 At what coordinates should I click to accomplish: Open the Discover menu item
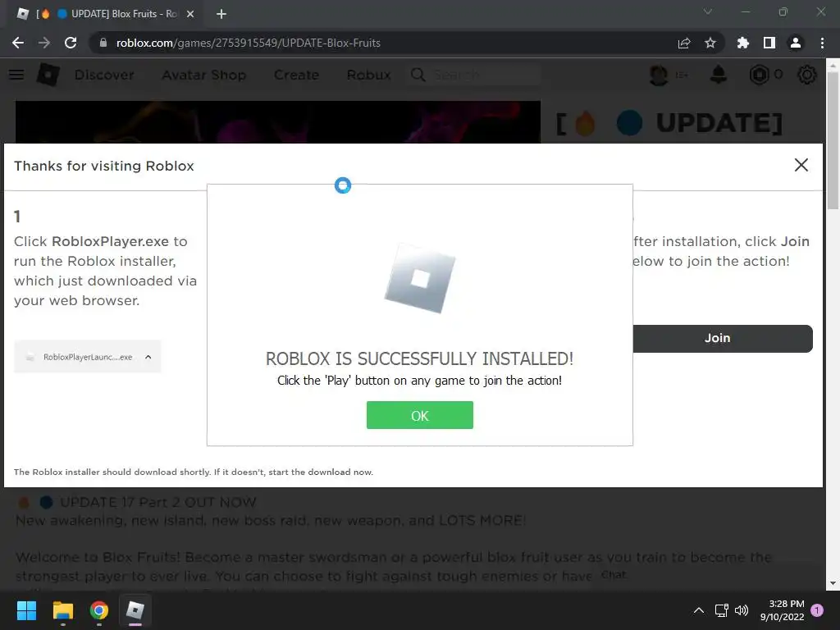[104, 75]
